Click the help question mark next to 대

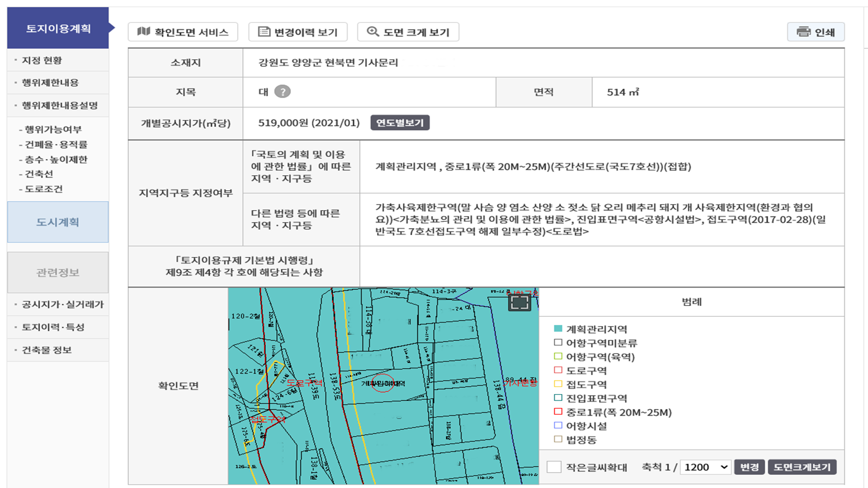pyautogui.click(x=283, y=92)
